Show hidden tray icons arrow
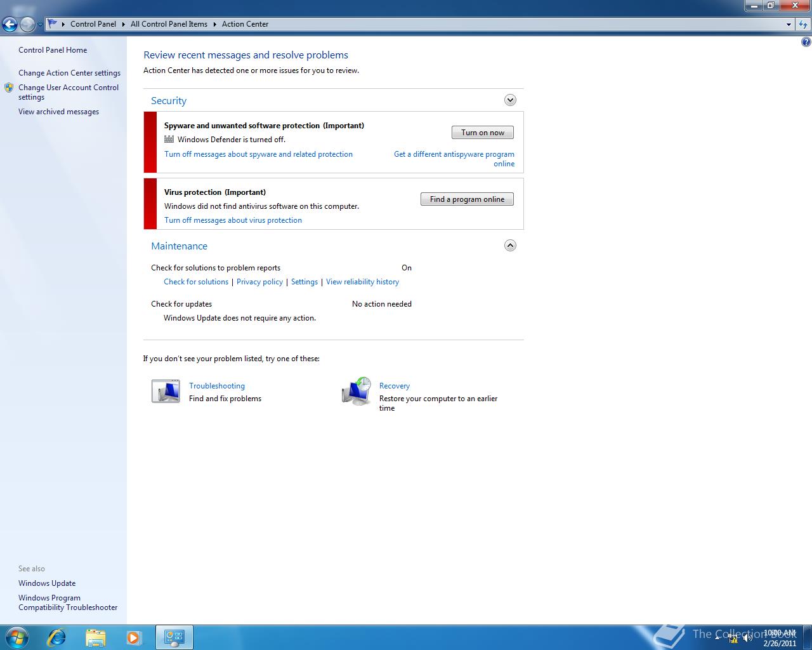 (717, 638)
